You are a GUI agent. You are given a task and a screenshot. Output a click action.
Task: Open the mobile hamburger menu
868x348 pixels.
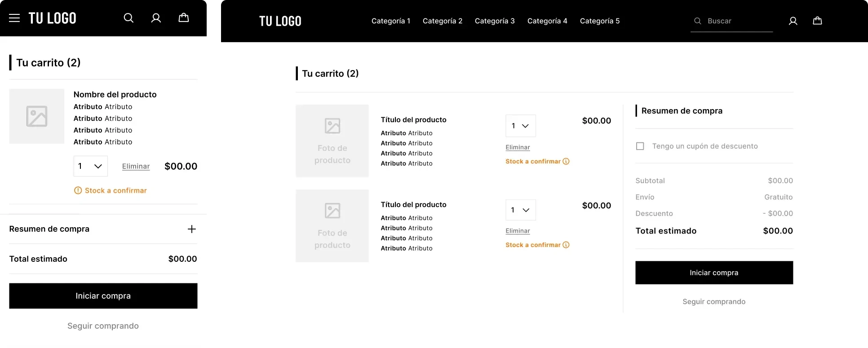pos(14,18)
